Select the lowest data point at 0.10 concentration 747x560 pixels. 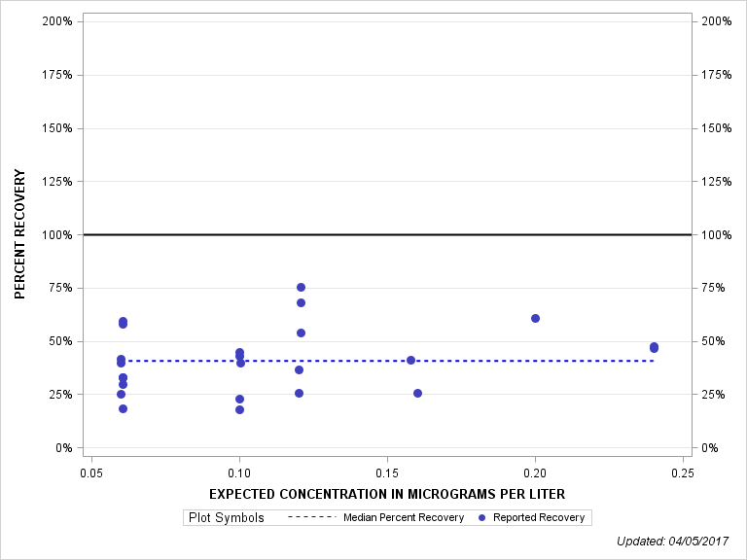(x=239, y=409)
